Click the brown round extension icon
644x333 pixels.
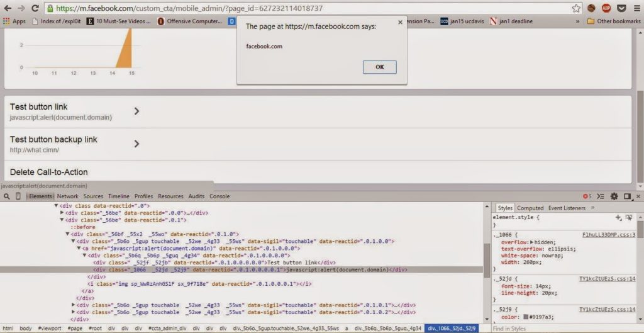[x=591, y=8]
